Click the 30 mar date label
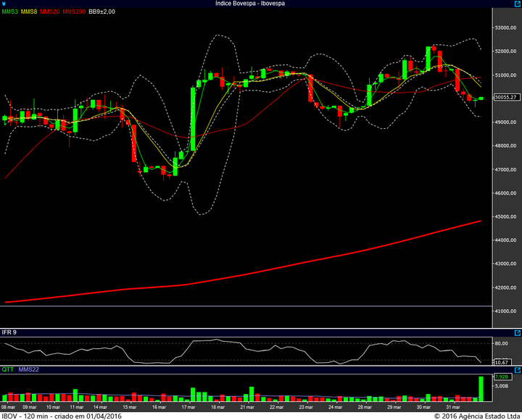The height and width of the screenshot is (420, 522). 423,407
